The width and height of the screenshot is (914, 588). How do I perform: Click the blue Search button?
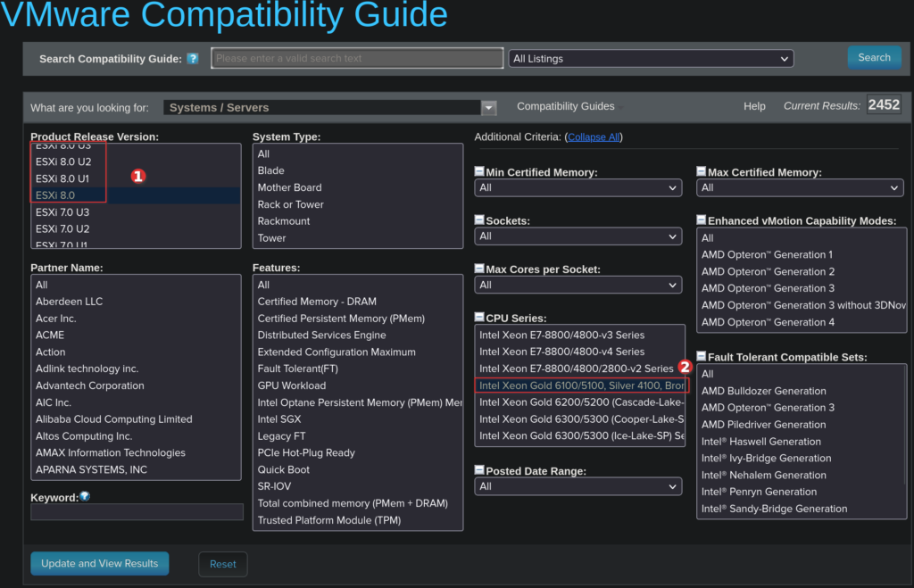874,57
